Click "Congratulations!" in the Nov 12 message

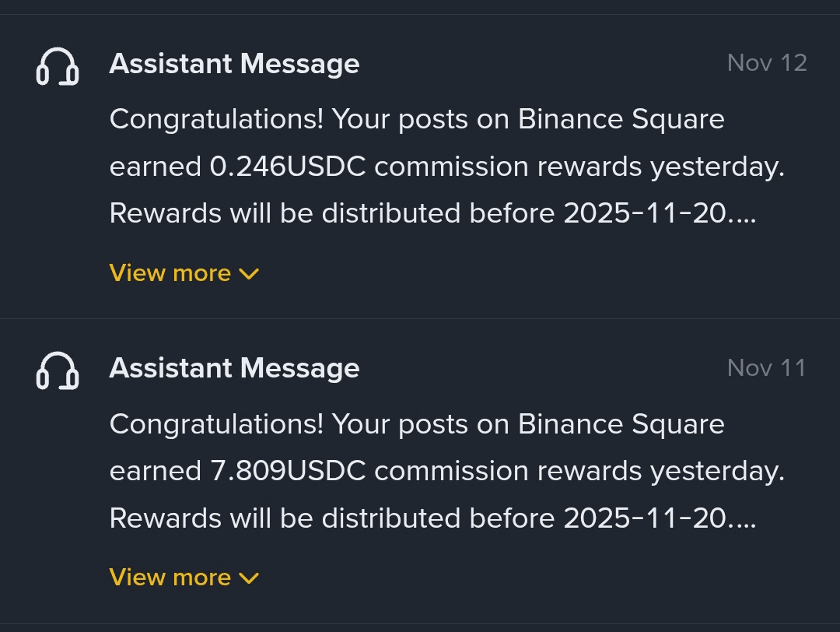click(x=216, y=120)
